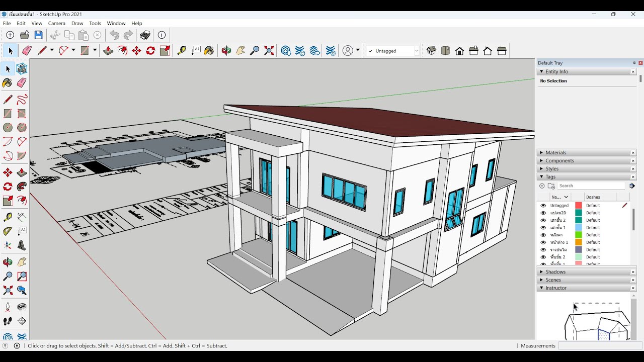Open the 3D Warehouse

click(x=286, y=51)
